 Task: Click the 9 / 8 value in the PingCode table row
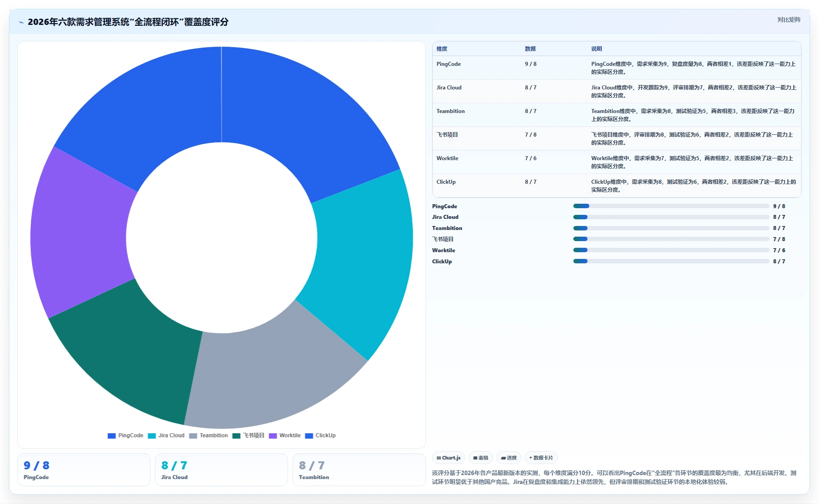[531, 64]
